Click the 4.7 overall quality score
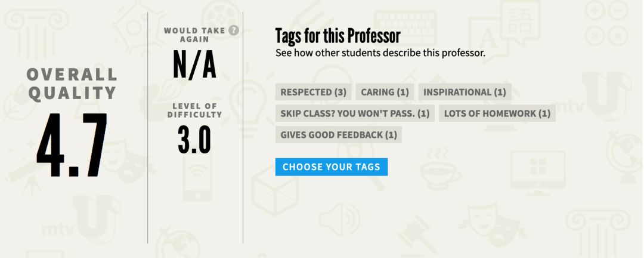Screen dimensions: 644x262 (72, 145)
